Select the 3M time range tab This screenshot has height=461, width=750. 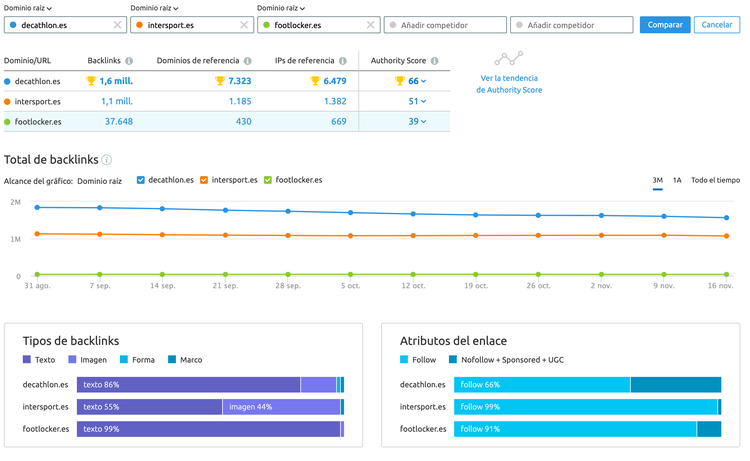(658, 180)
